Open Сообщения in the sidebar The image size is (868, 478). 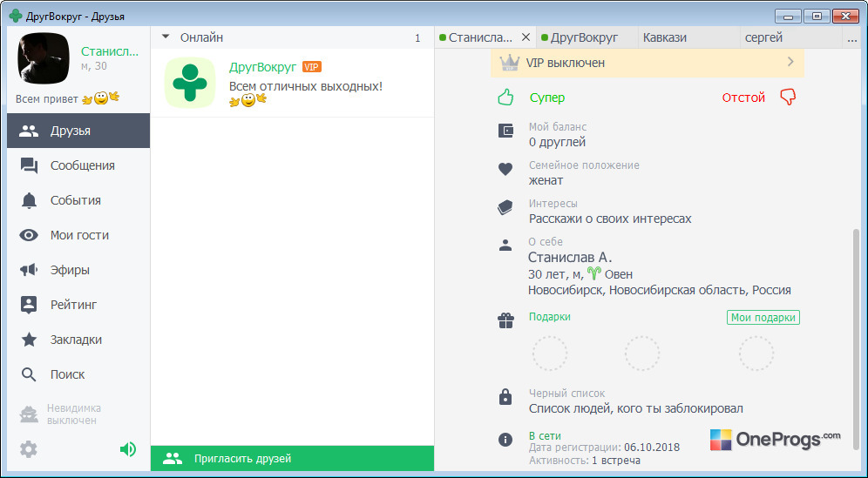pos(78,165)
